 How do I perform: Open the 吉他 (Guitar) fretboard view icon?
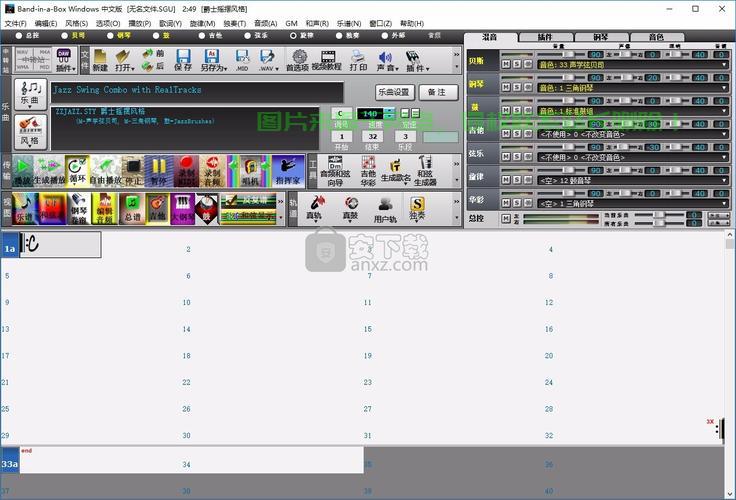coord(157,208)
